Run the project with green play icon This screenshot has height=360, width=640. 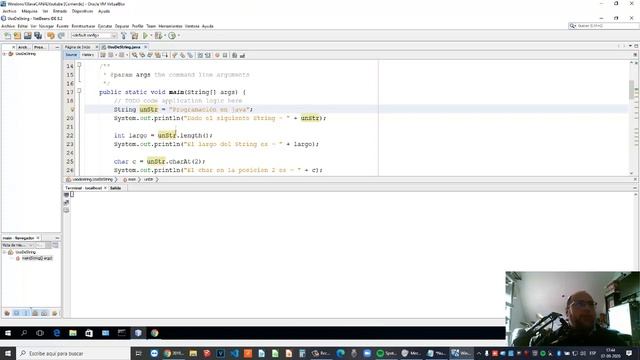[x=145, y=36]
